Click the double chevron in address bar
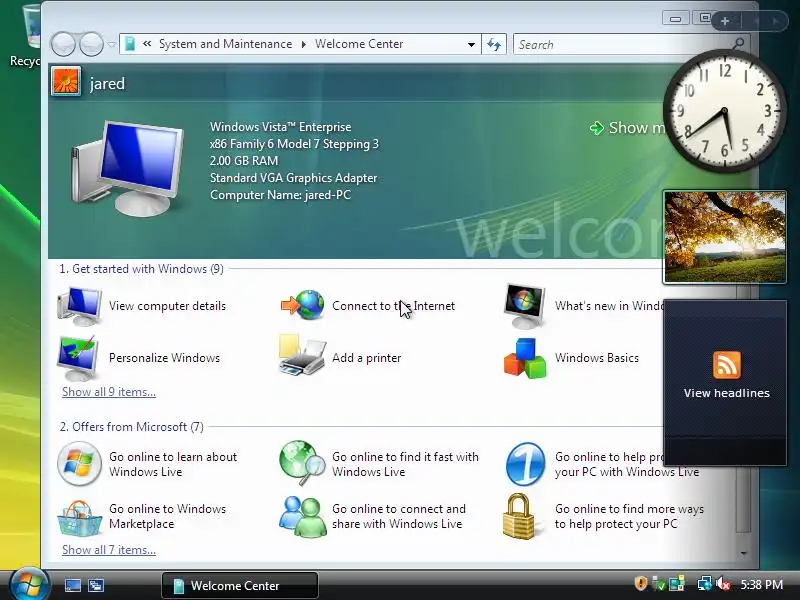The width and height of the screenshot is (800, 600). pyautogui.click(x=147, y=44)
